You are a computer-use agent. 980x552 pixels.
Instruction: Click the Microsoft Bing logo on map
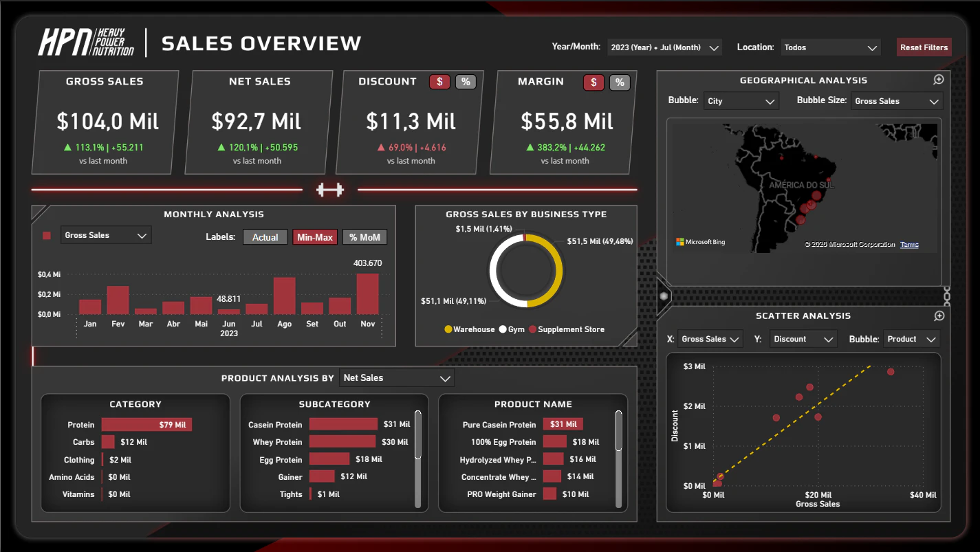coord(700,242)
